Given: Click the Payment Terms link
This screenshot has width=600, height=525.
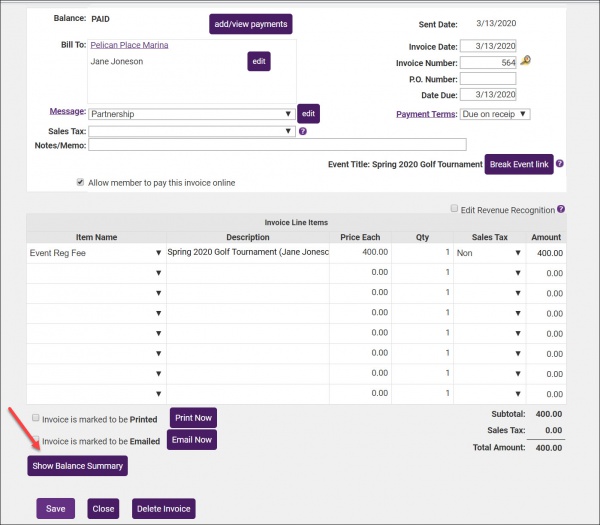Looking at the screenshot, I should point(426,114).
